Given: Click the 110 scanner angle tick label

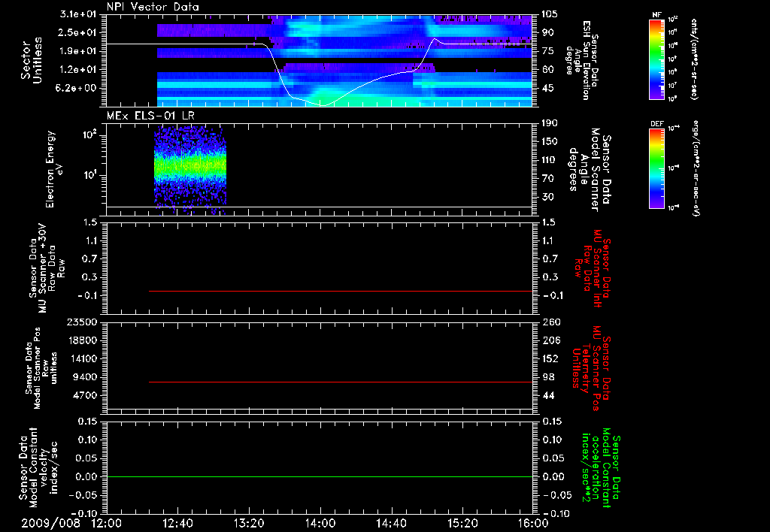Looking at the screenshot, I should point(550,160).
